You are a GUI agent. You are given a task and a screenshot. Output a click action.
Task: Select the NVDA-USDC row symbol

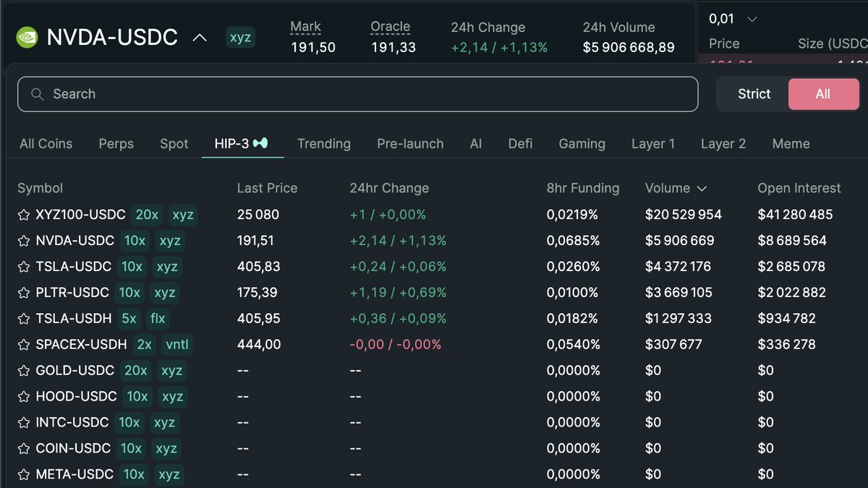(75, 241)
